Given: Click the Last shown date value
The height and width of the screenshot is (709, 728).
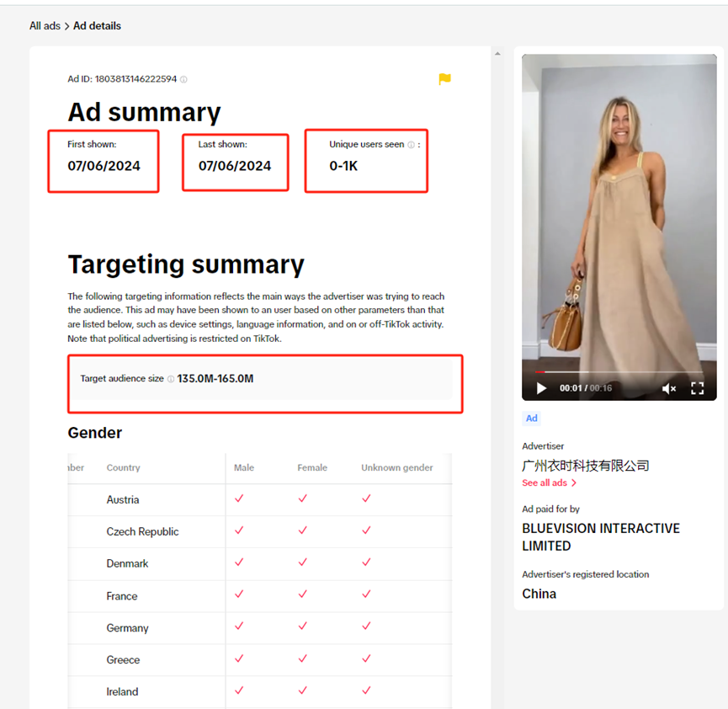Looking at the screenshot, I should [235, 167].
